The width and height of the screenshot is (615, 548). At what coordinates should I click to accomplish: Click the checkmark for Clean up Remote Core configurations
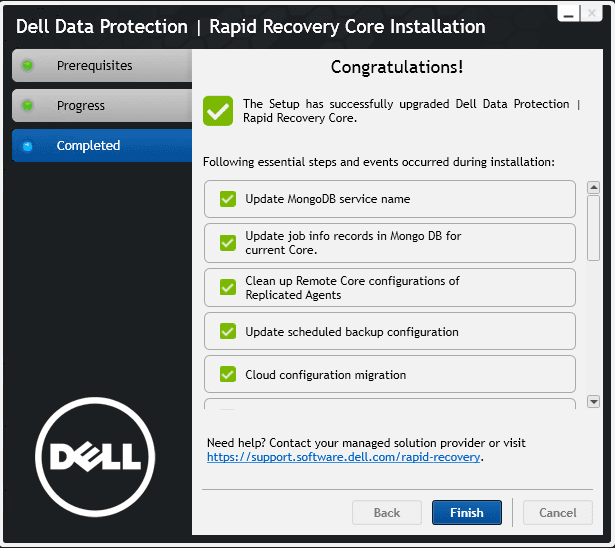(228, 288)
